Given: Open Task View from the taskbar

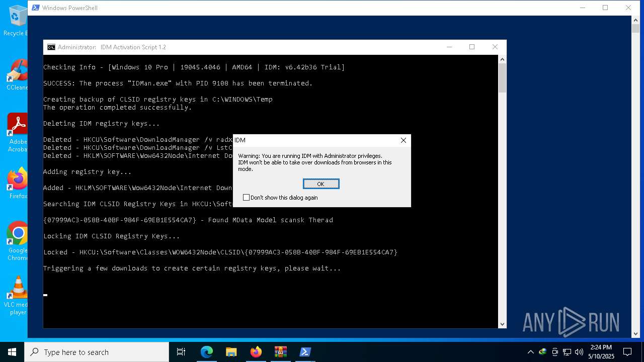Looking at the screenshot, I should pos(181,352).
